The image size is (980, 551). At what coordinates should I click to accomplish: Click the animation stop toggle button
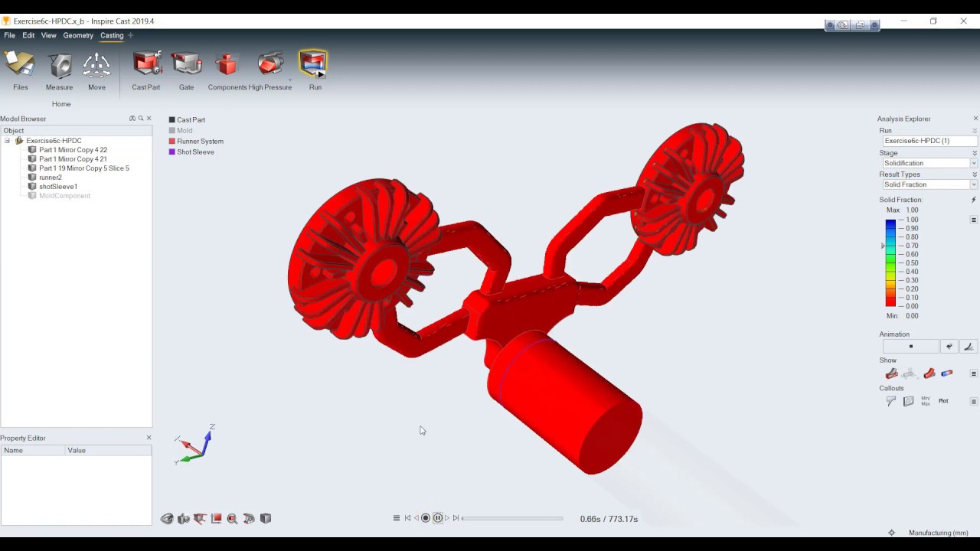910,347
